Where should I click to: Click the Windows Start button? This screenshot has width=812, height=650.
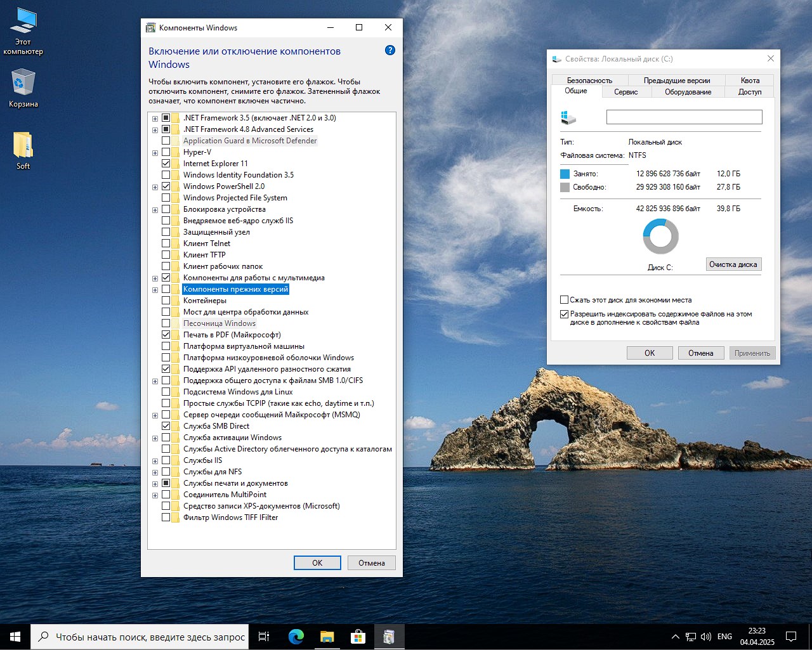click(15, 636)
